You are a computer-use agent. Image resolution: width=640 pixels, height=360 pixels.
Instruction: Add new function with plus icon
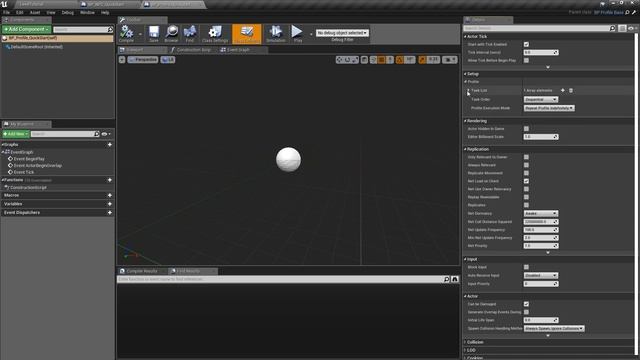click(x=110, y=180)
